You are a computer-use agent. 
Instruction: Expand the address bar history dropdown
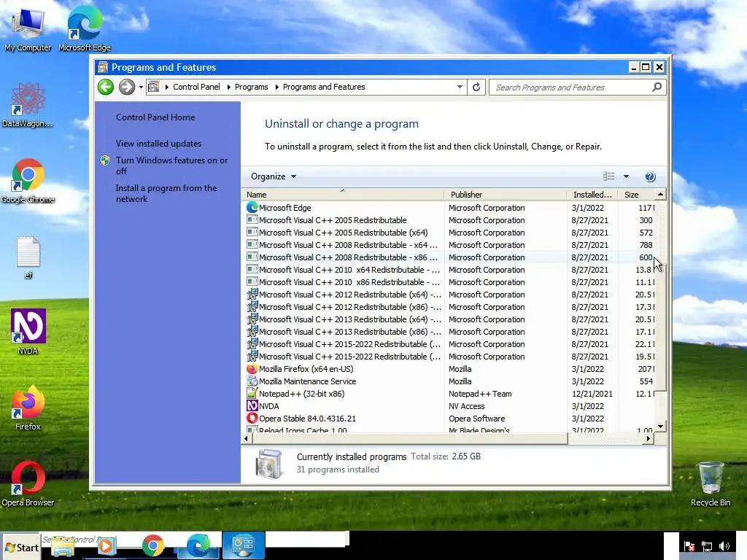(460, 87)
